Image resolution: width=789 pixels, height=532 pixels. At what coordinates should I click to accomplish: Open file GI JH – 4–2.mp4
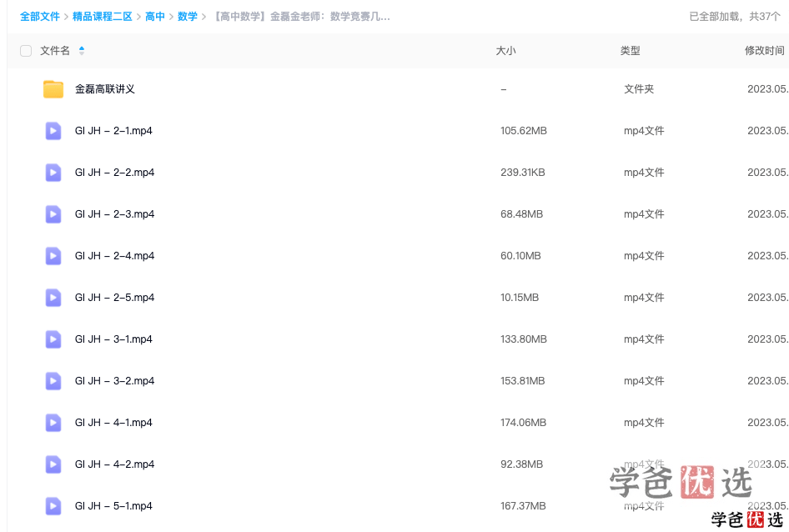point(115,465)
